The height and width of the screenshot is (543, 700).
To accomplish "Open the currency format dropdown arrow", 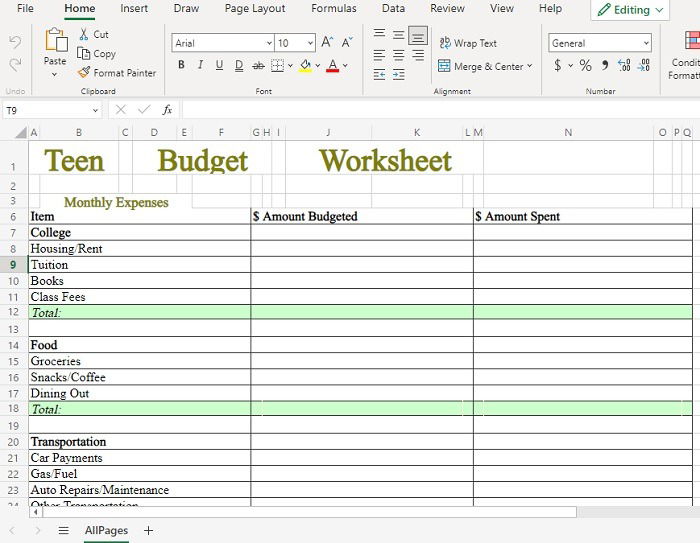I will [x=571, y=66].
